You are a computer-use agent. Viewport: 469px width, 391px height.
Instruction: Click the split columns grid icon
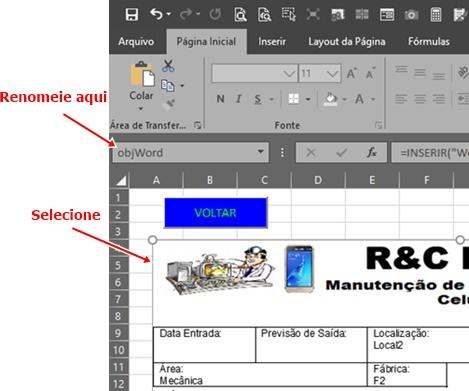coord(362,15)
